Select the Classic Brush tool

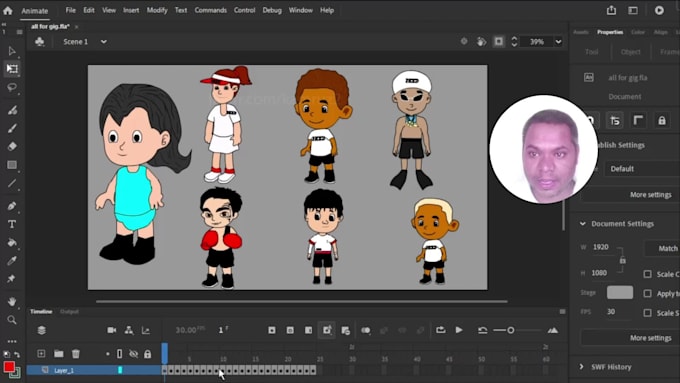12,128
